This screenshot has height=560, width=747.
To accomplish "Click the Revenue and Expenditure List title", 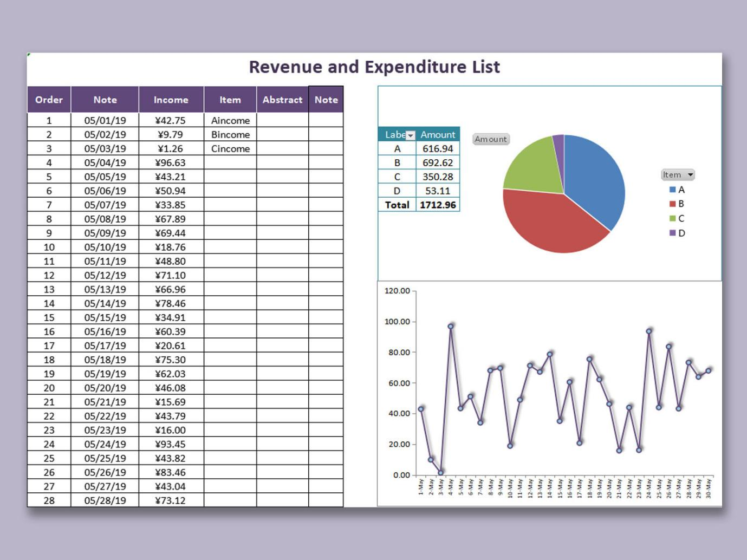I will tap(374, 67).
